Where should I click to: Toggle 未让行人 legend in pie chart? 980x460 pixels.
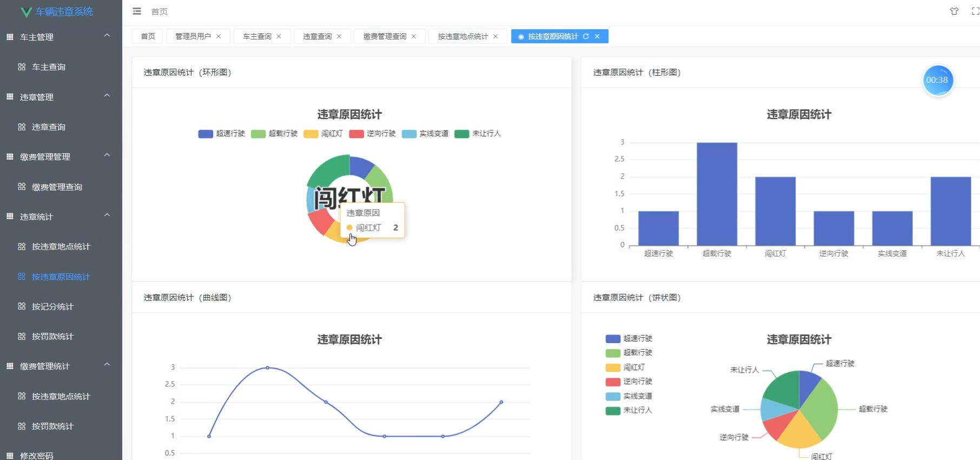pyautogui.click(x=629, y=410)
